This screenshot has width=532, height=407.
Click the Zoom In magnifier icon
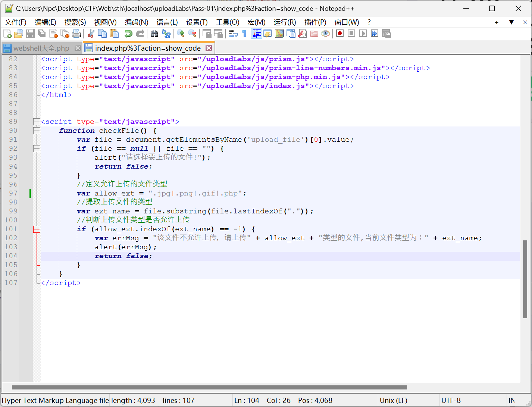coord(181,34)
